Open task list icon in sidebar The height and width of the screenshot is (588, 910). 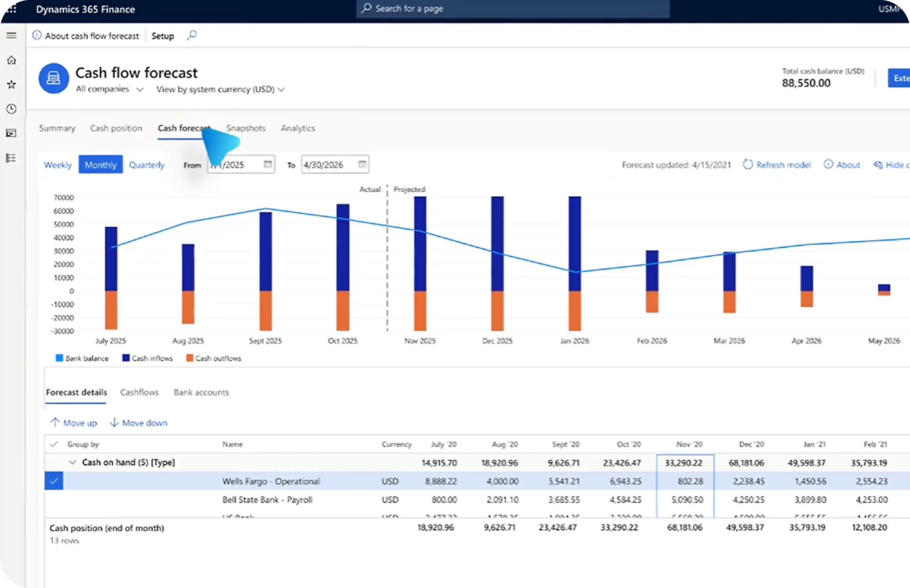(x=11, y=158)
